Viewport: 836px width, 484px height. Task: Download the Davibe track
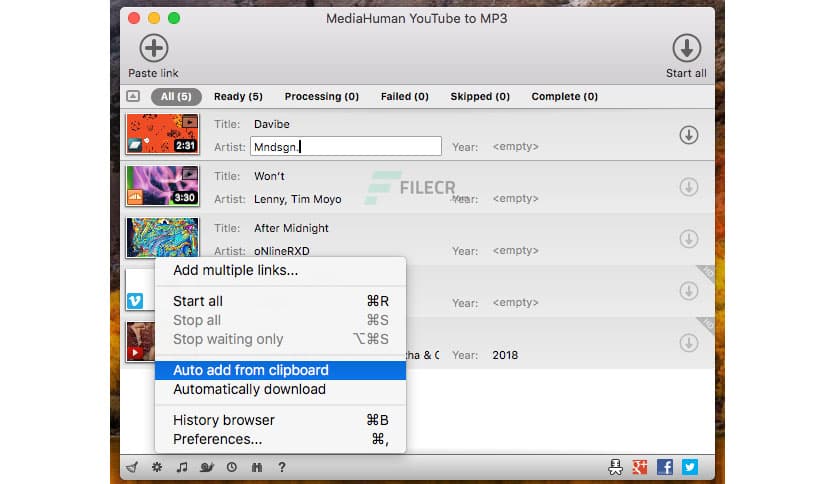point(688,135)
